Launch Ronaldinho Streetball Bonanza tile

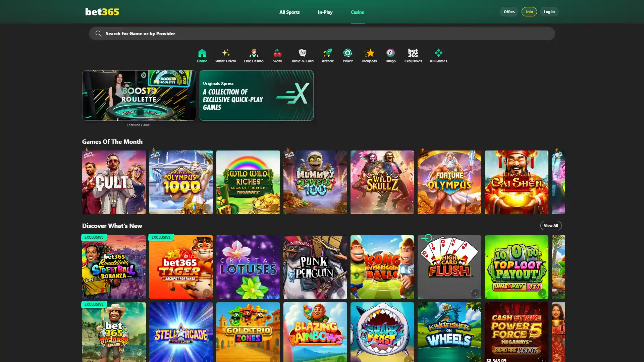click(x=114, y=267)
